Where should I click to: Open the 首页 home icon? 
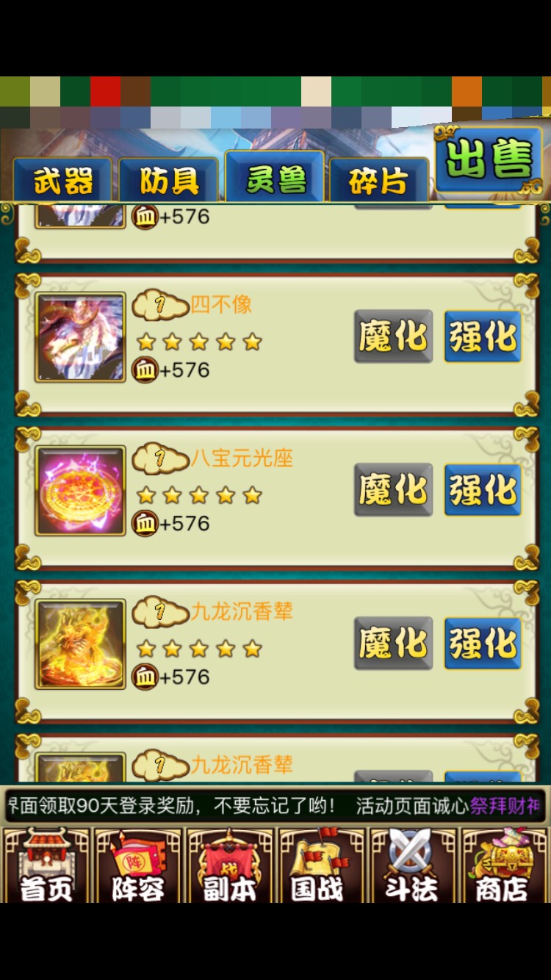(46, 865)
